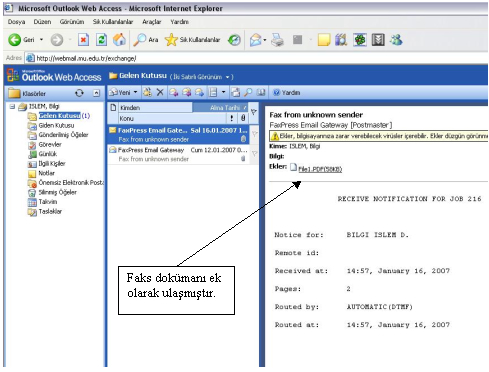Open the OWA address book icon
This screenshot has height=372, width=489.
(261, 92)
